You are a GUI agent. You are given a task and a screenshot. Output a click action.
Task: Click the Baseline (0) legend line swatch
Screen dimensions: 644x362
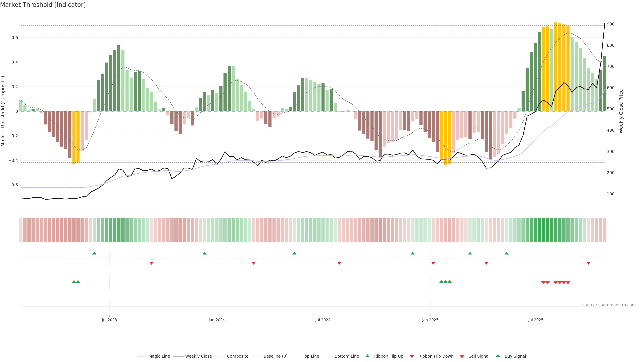pos(256,356)
